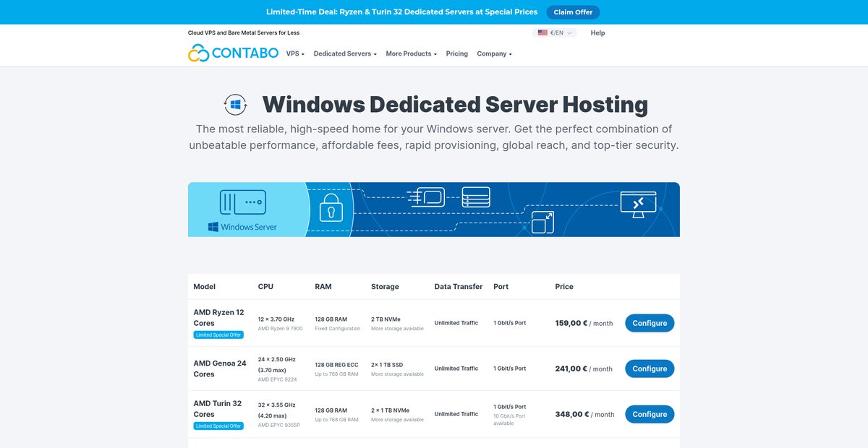Click the Data Transfer column header
Image resolution: width=868 pixels, height=448 pixels.
point(459,287)
